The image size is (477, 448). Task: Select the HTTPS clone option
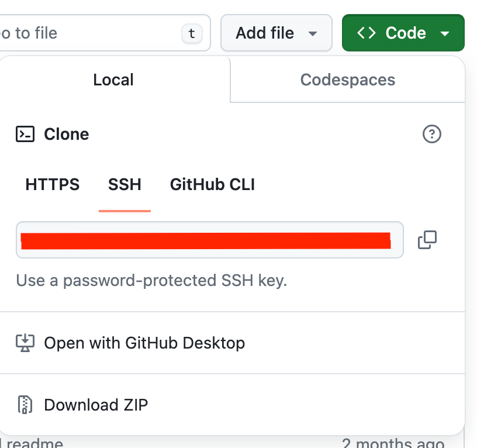[x=53, y=184]
